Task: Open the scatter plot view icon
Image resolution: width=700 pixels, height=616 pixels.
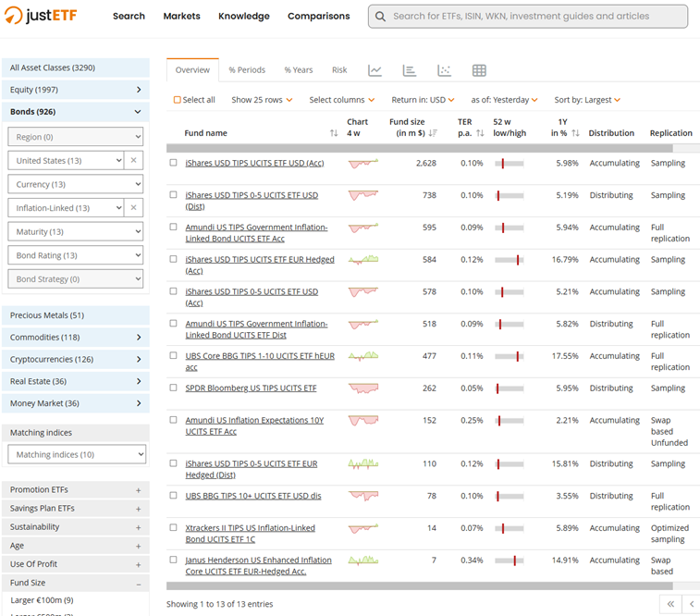Action: click(444, 70)
